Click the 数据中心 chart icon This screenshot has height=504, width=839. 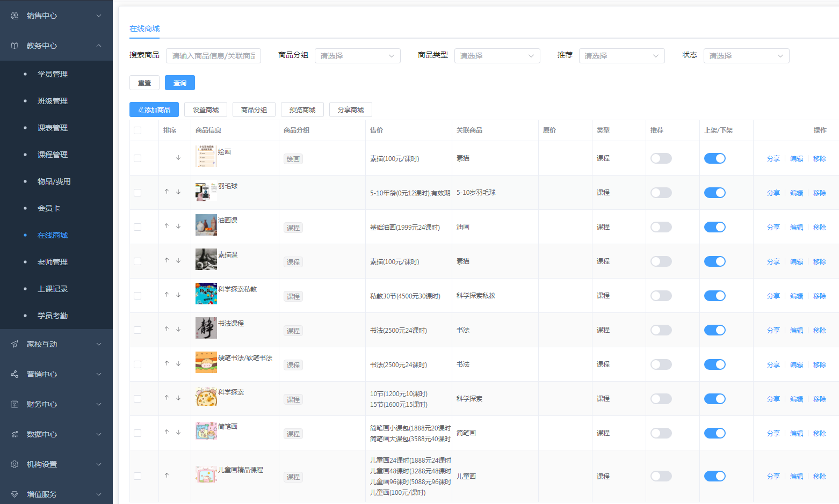tap(15, 434)
